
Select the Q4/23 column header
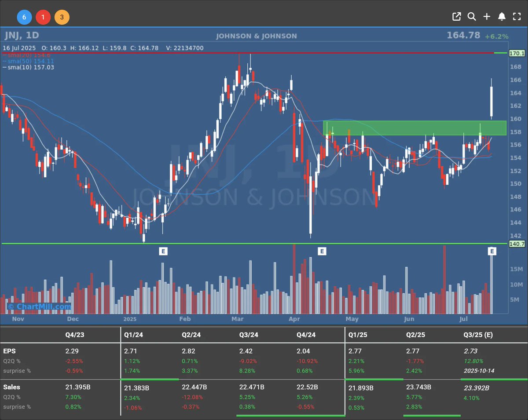pyautogui.click(x=75, y=335)
